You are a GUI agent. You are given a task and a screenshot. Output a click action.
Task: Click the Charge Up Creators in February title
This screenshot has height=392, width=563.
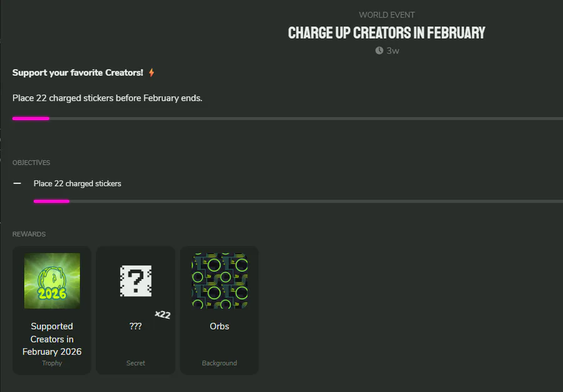coord(387,33)
